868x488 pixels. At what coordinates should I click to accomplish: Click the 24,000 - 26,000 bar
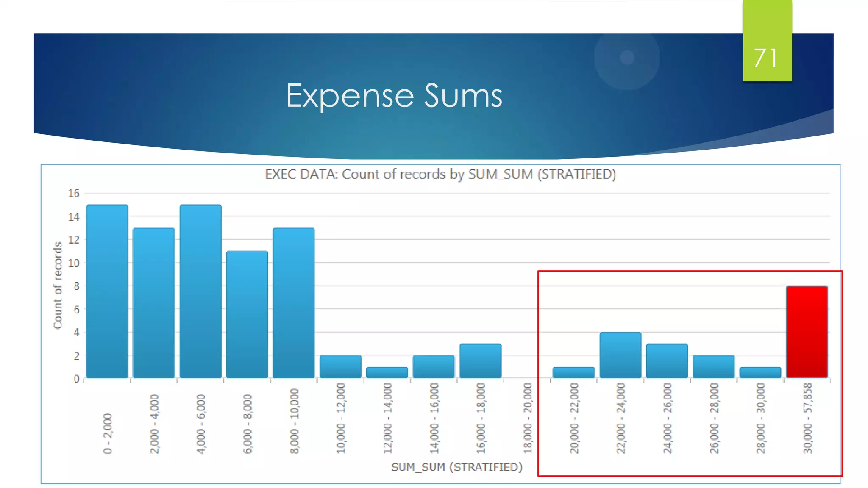pyautogui.click(x=667, y=361)
